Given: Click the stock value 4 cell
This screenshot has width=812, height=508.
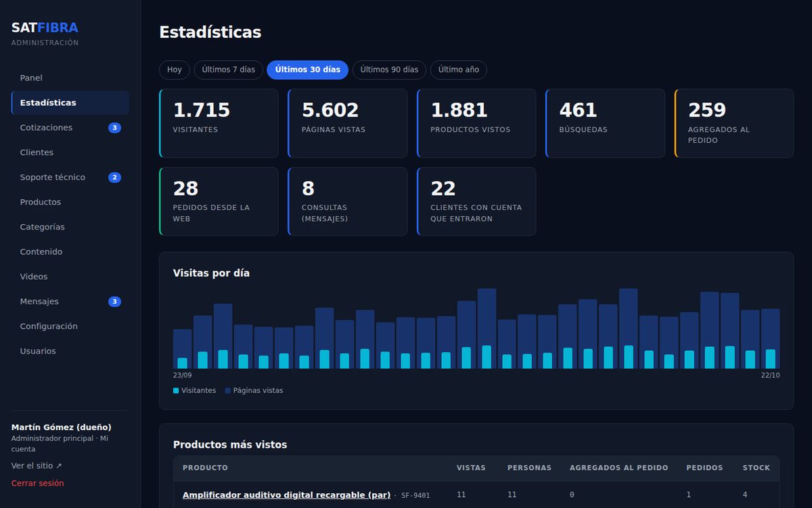Looking at the screenshot, I should [745, 495].
